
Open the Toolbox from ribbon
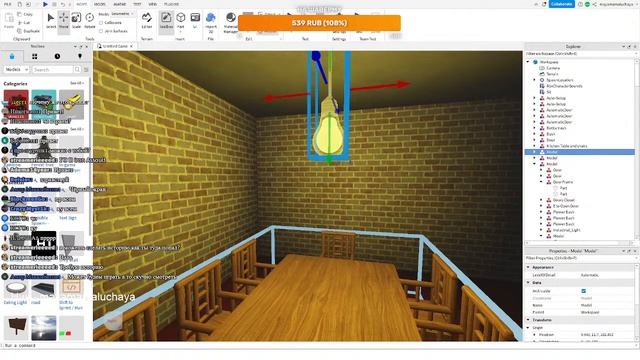pyautogui.click(x=166, y=21)
